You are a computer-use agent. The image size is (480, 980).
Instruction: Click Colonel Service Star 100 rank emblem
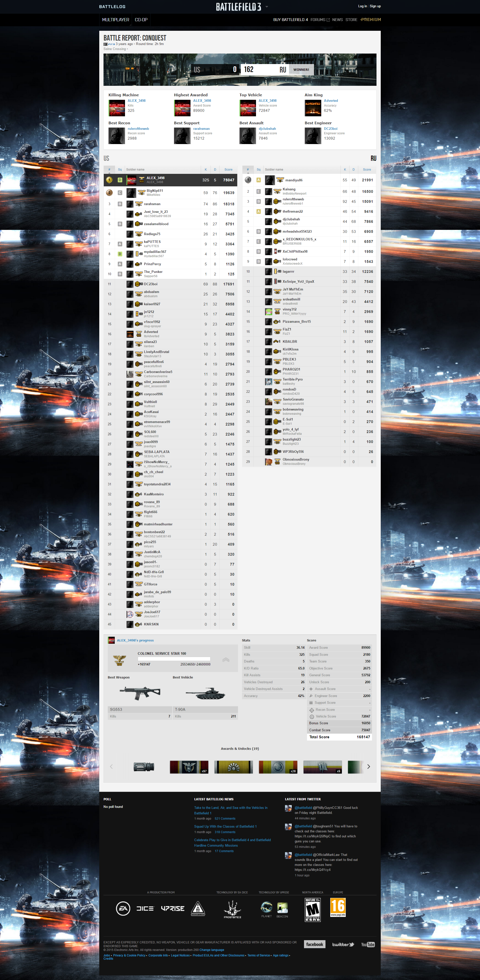[119, 660]
